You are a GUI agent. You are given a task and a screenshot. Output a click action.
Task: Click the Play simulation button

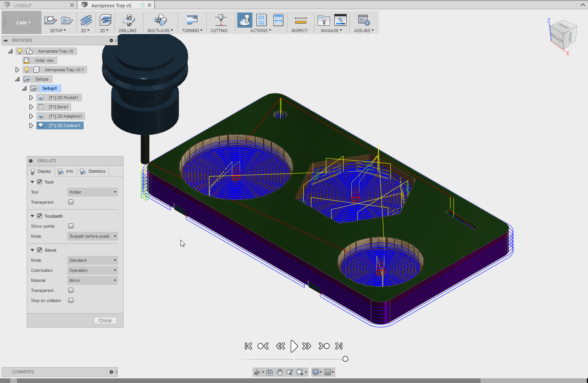294,346
